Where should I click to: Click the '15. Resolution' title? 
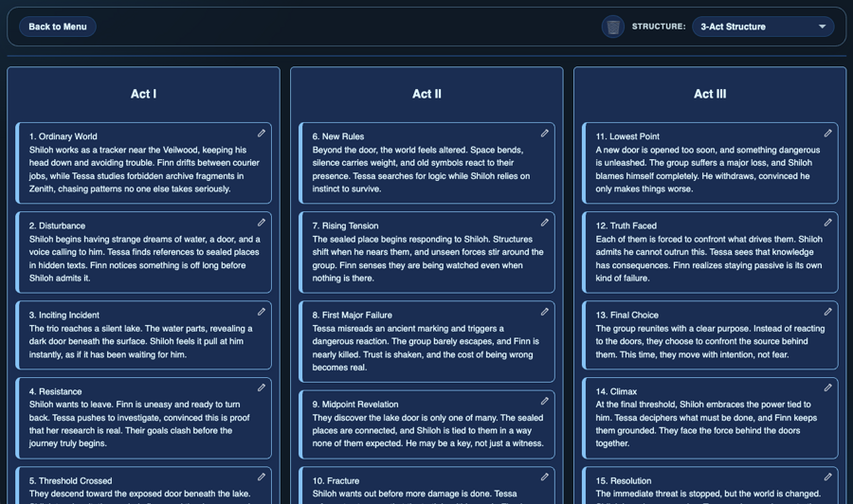(624, 480)
